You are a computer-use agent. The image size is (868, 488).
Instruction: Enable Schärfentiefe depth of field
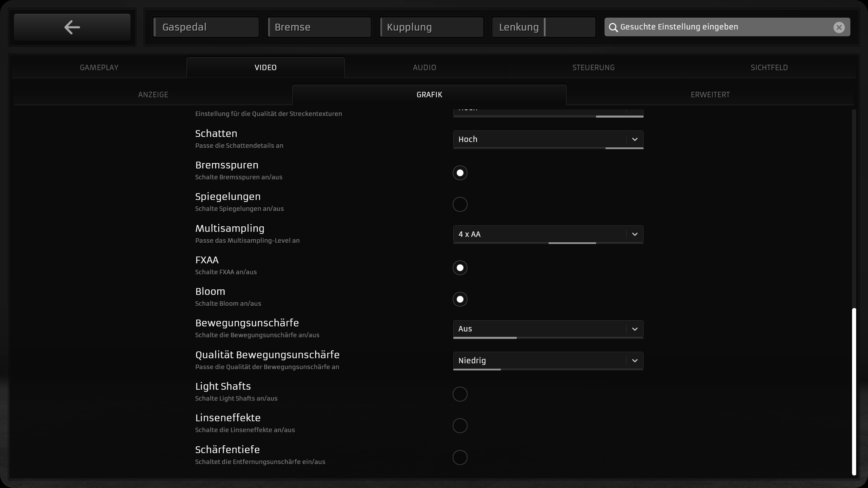(x=460, y=457)
